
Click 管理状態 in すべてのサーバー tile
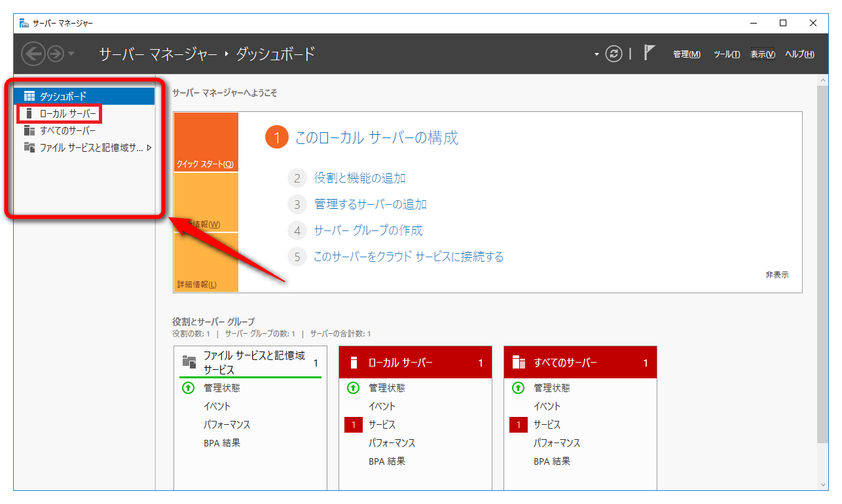tap(552, 387)
